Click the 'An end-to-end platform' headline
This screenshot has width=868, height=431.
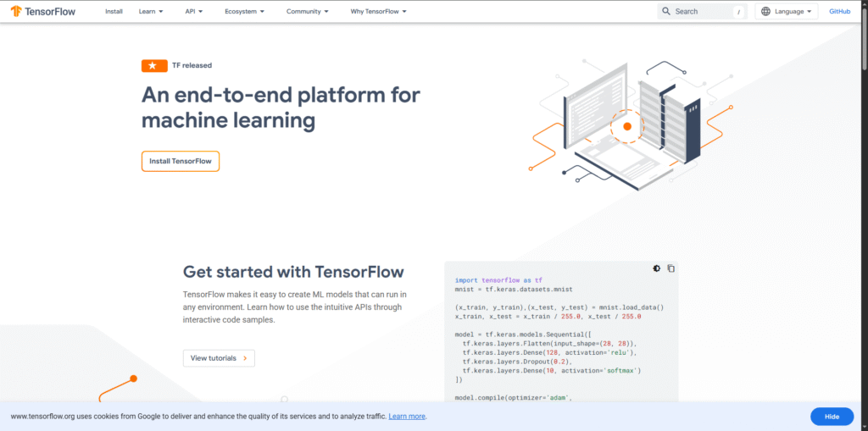point(281,107)
